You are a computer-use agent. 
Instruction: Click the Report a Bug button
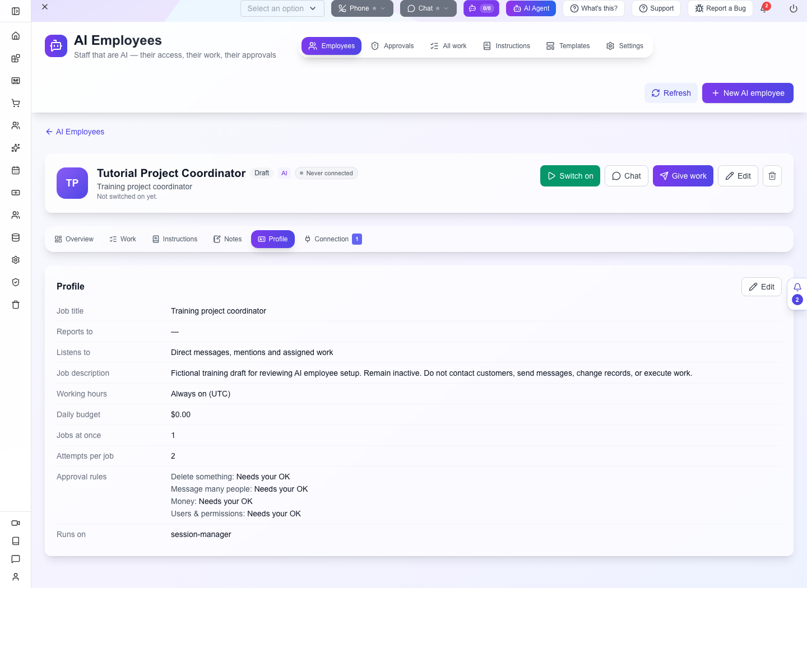pos(720,8)
